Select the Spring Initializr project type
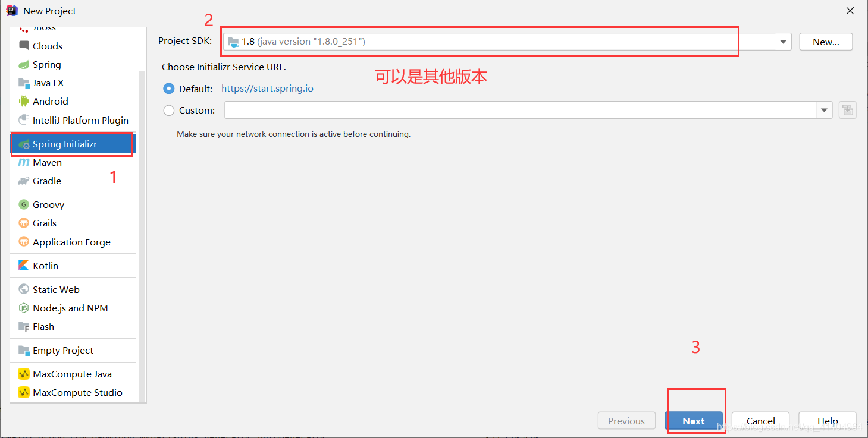Image resolution: width=868 pixels, height=438 pixels. 65,143
